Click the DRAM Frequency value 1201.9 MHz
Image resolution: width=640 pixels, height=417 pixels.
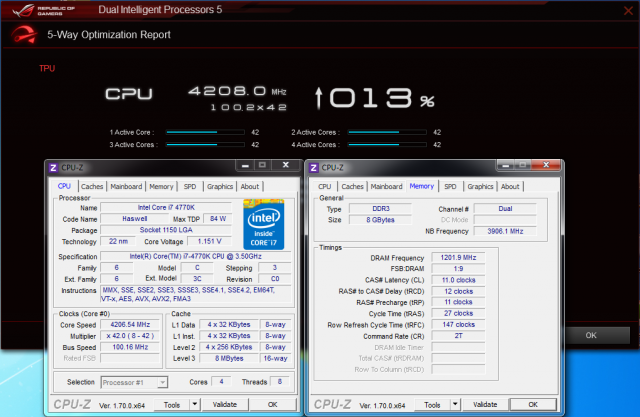click(458, 257)
